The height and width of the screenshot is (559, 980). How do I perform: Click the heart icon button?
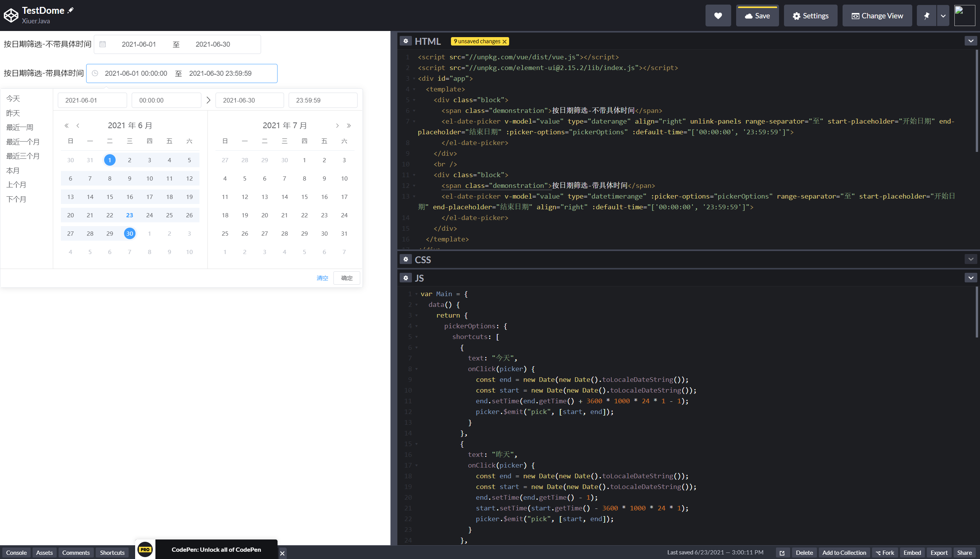coord(718,16)
